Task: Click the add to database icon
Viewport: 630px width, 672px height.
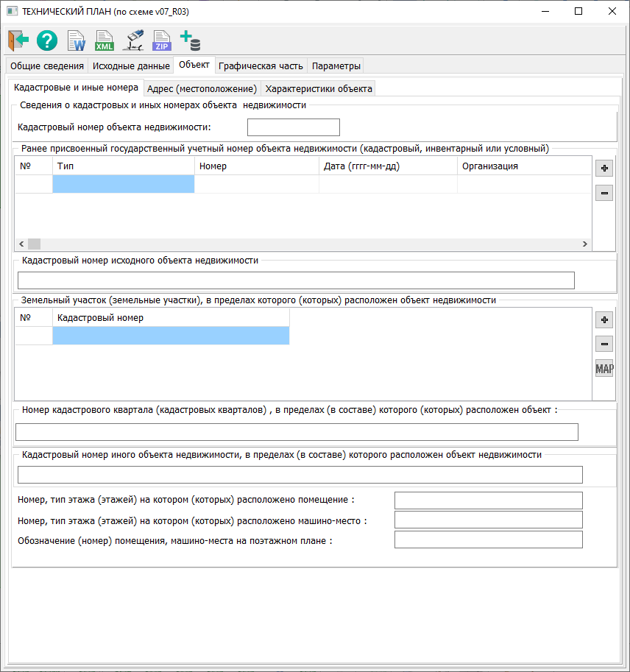Action: (190, 40)
